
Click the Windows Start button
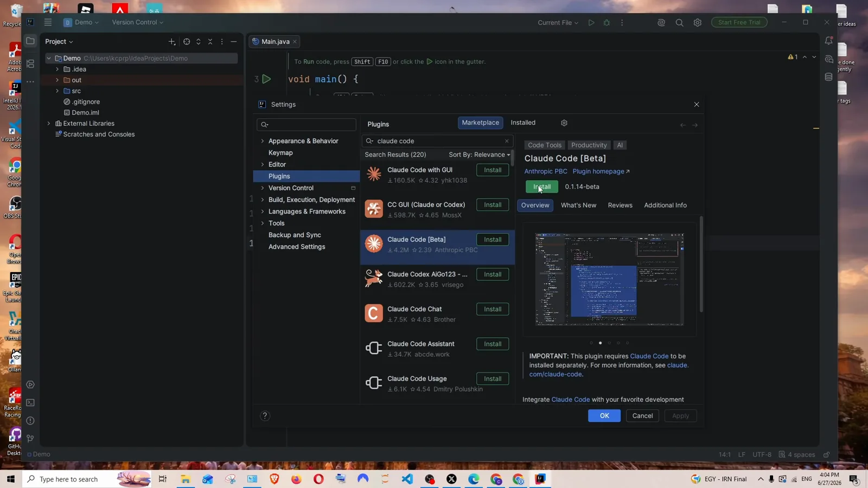(10, 479)
